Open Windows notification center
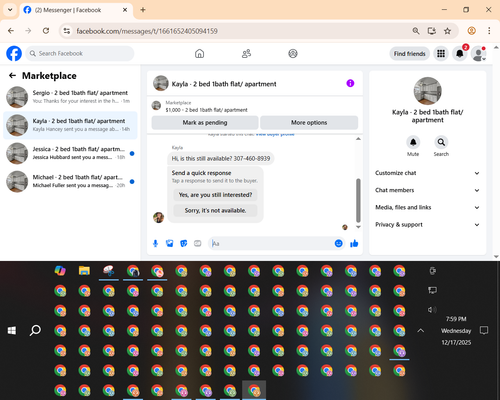Screen dimensions: 500x400 point(484,330)
